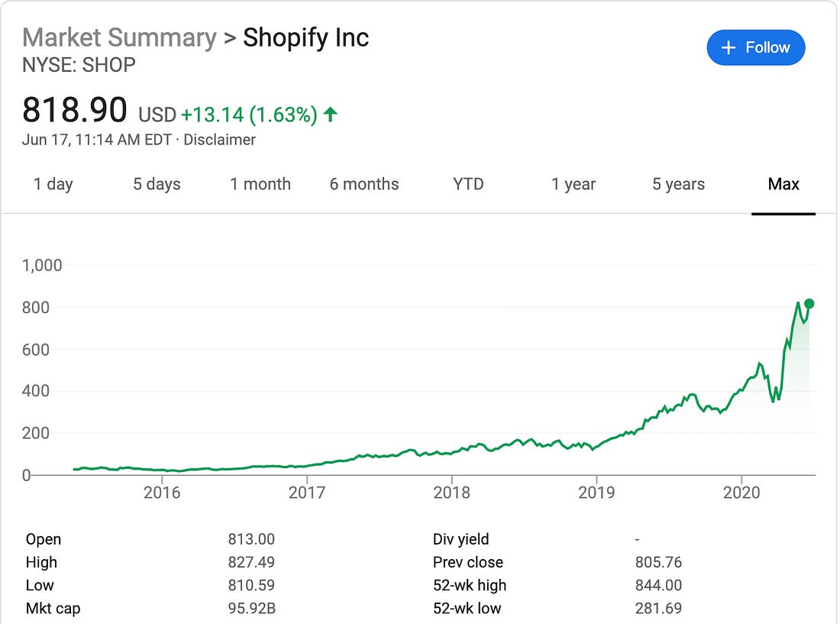
Task: Select the 5 years range tab
Action: [x=678, y=184]
